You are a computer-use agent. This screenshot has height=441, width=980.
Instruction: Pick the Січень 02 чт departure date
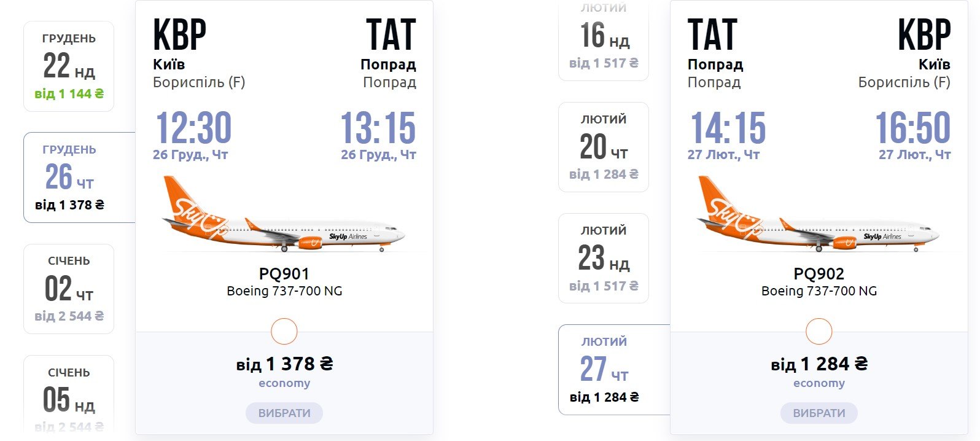click(x=69, y=289)
